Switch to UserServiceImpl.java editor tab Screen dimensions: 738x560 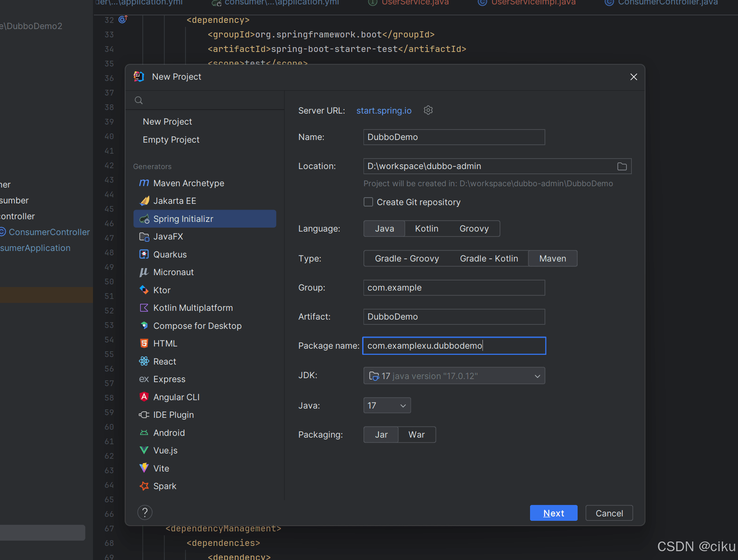pyautogui.click(x=527, y=3)
